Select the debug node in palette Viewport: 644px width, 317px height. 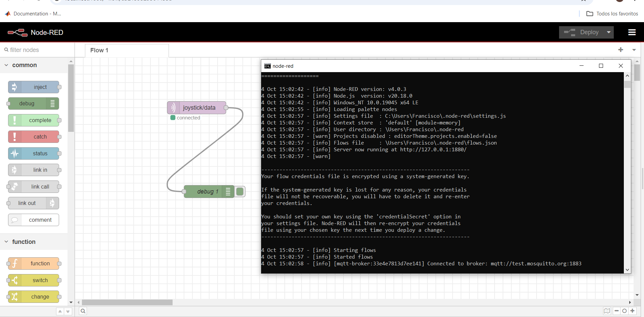tap(34, 104)
